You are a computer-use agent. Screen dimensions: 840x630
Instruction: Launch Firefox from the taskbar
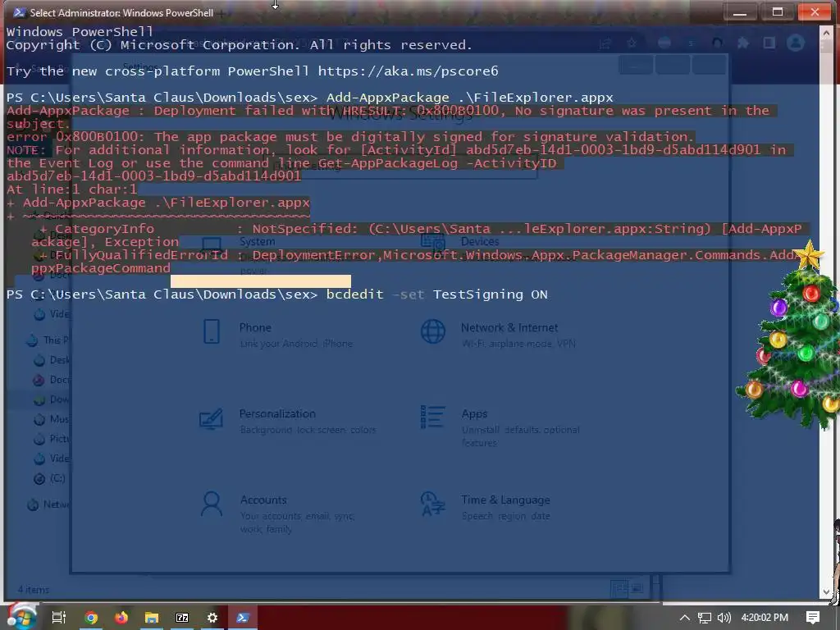click(121, 618)
